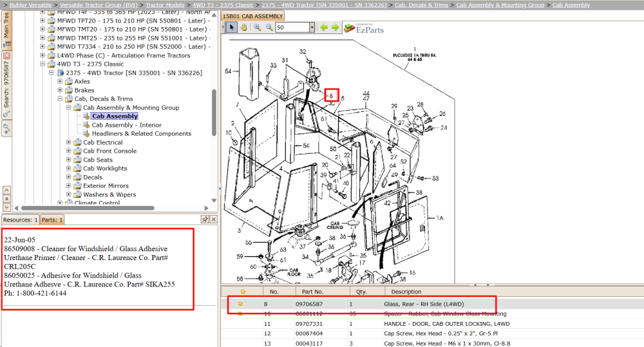Expand the Cab Front Console node
Viewport: 644px width, 347px height.
(69, 151)
